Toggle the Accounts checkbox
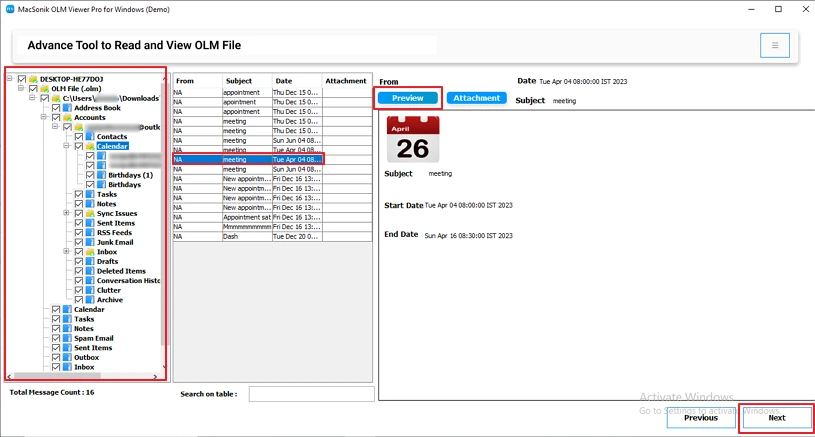The image size is (815, 437). coord(56,117)
